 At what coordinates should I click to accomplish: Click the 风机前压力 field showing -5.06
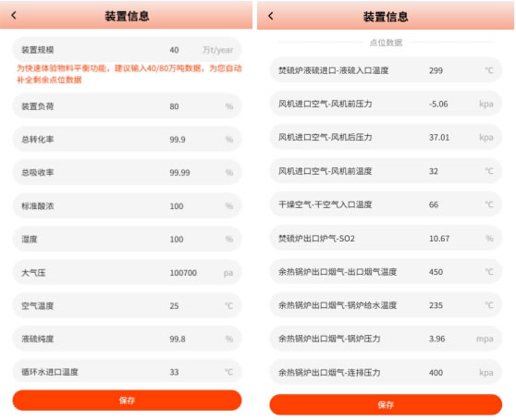(x=386, y=104)
